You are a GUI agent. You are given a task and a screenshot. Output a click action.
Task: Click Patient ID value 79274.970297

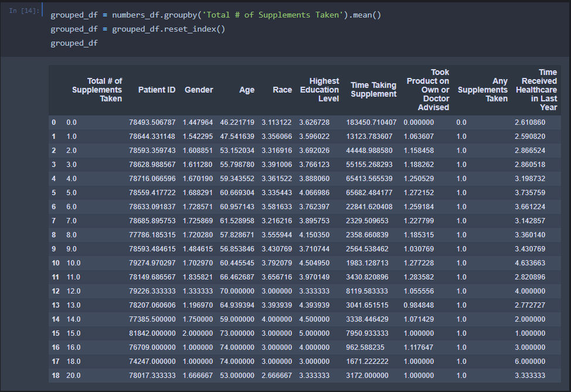point(152,263)
